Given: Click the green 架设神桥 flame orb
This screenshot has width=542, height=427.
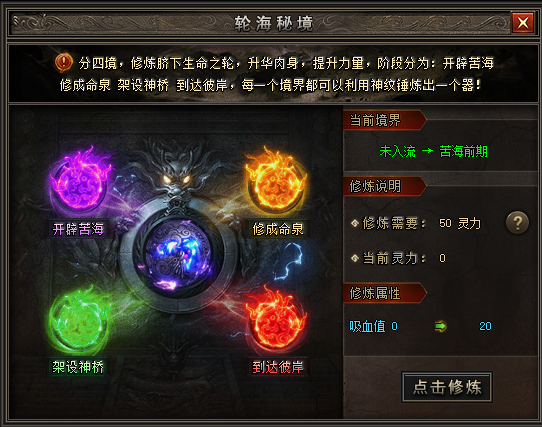Looking at the screenshot, I should tap(80, 321).
